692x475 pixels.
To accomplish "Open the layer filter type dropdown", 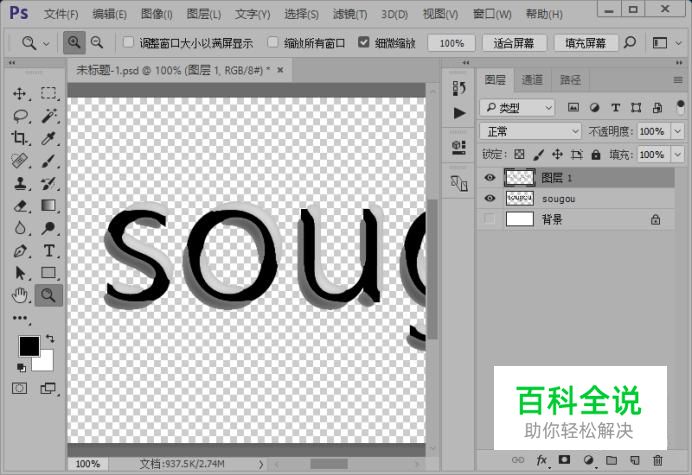I will pyautogui.click(x=517, y=107).
